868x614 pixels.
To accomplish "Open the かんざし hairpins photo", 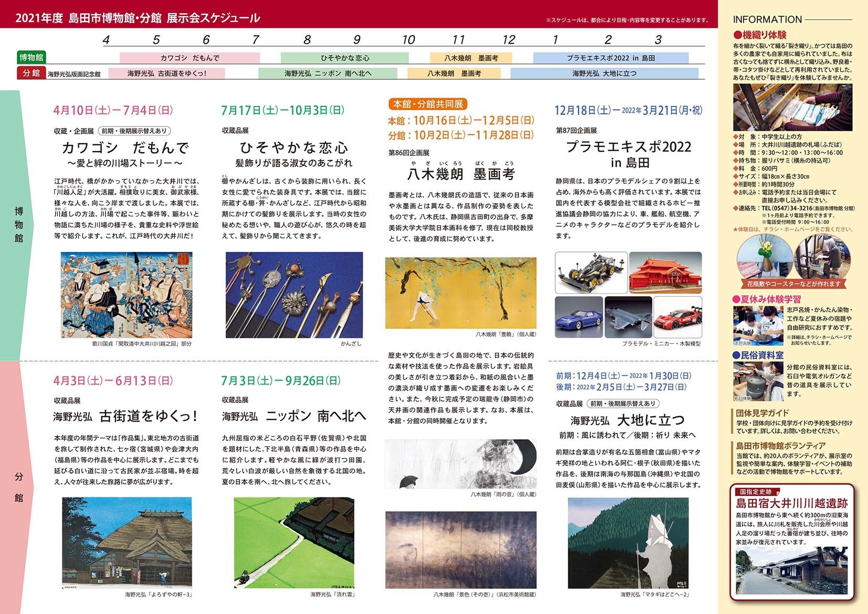I will point(294,295).
